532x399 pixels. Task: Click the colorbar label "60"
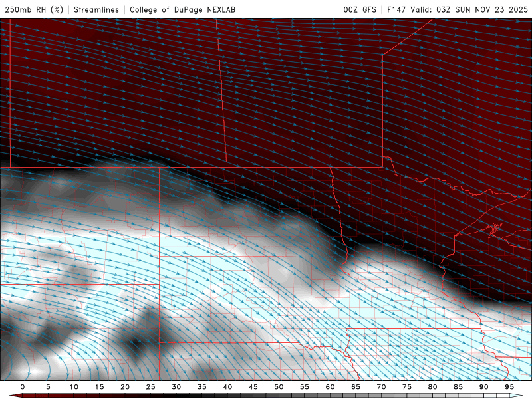click(330, 387)
